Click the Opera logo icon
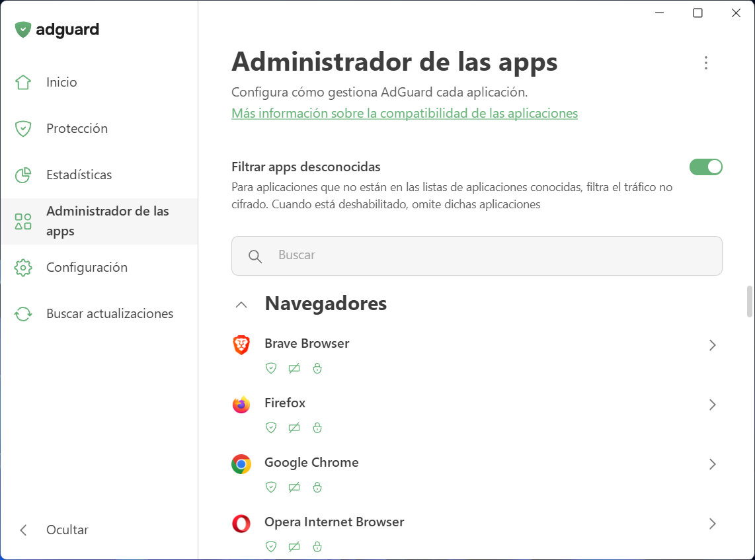 (x=241, y=524)
